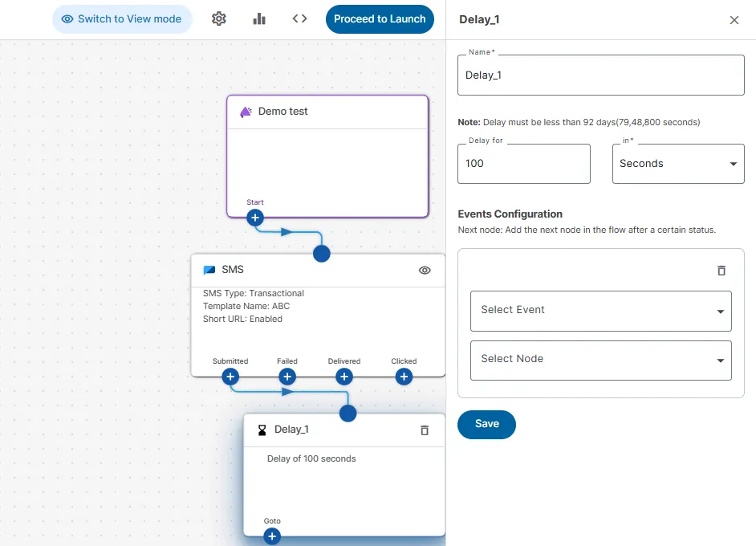This screenshot has width=756, height=546.
Task: Open the Select Node dropdown
Action: [x=601, y=361]
